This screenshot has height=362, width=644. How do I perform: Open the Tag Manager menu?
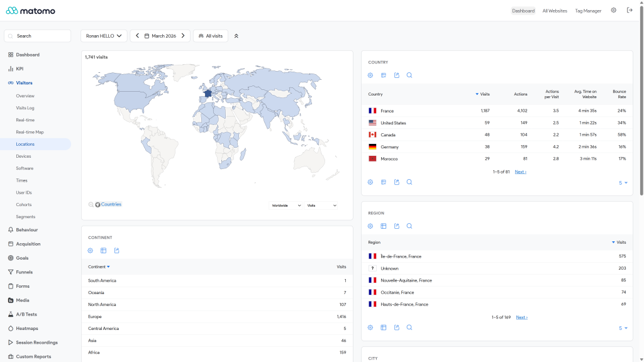(588, 11)
